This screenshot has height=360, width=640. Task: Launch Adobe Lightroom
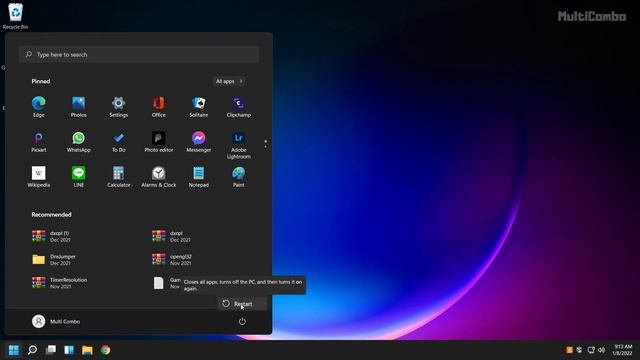tap(239, 145)
